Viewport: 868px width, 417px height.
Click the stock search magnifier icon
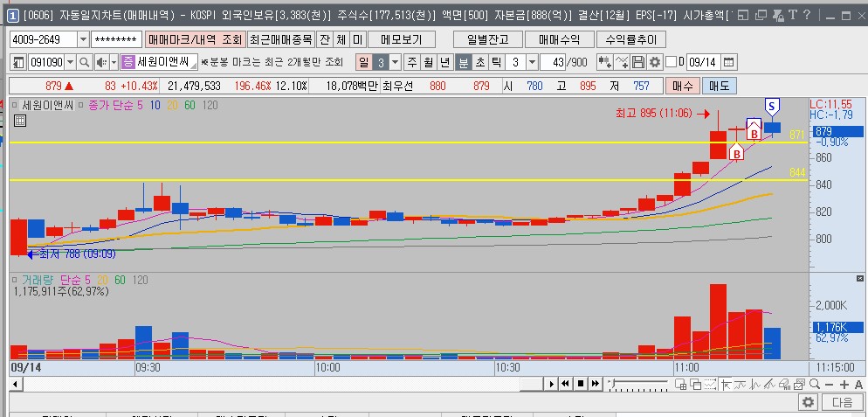(85, 62)
